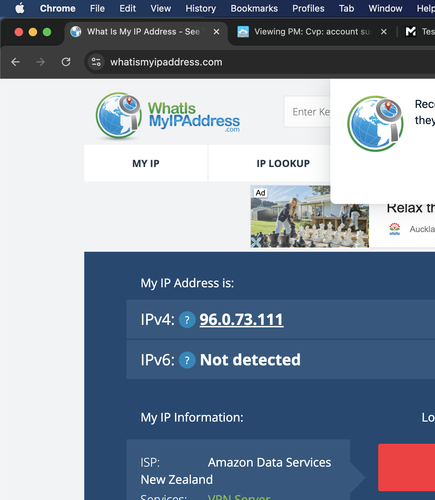
Task: Open the View menu
Action: [x=161, y=8]
